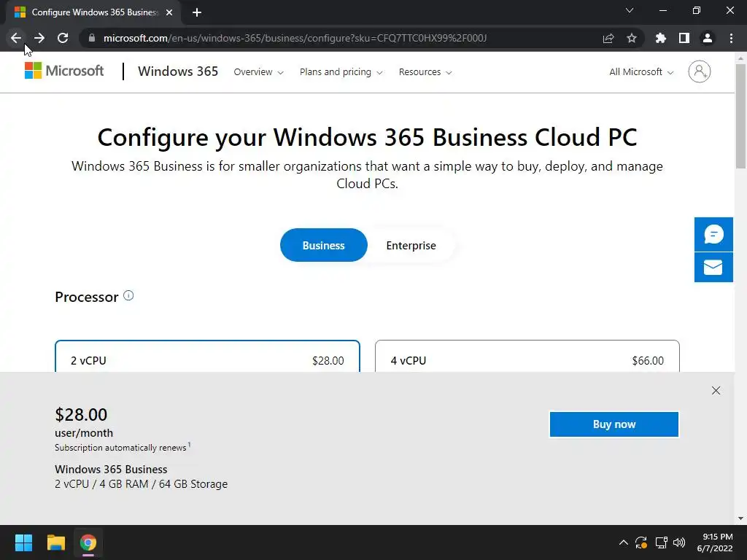Click the chat bubble support icon
747x560 pixels.
click(713, 234)
